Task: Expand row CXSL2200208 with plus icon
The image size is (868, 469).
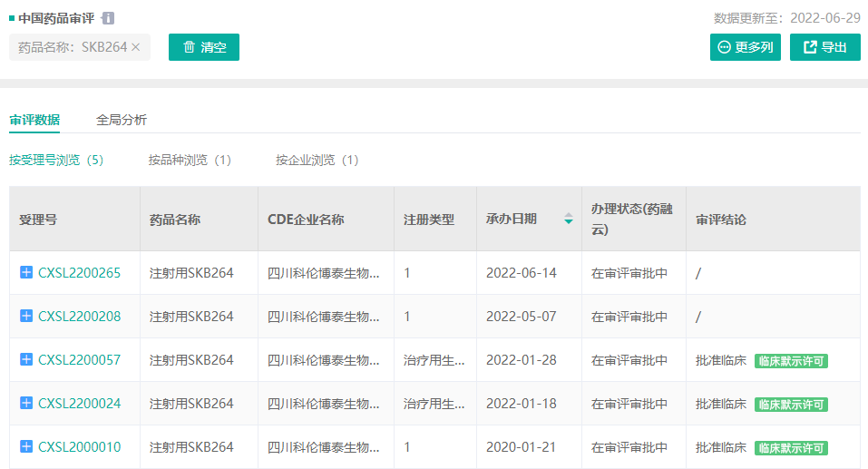Action: [26, 316]
